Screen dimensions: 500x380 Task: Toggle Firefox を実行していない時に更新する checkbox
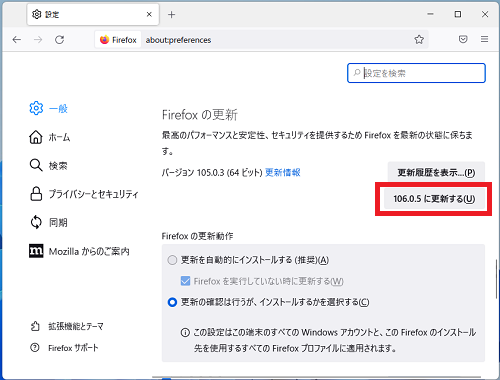[x=185, y=281]
